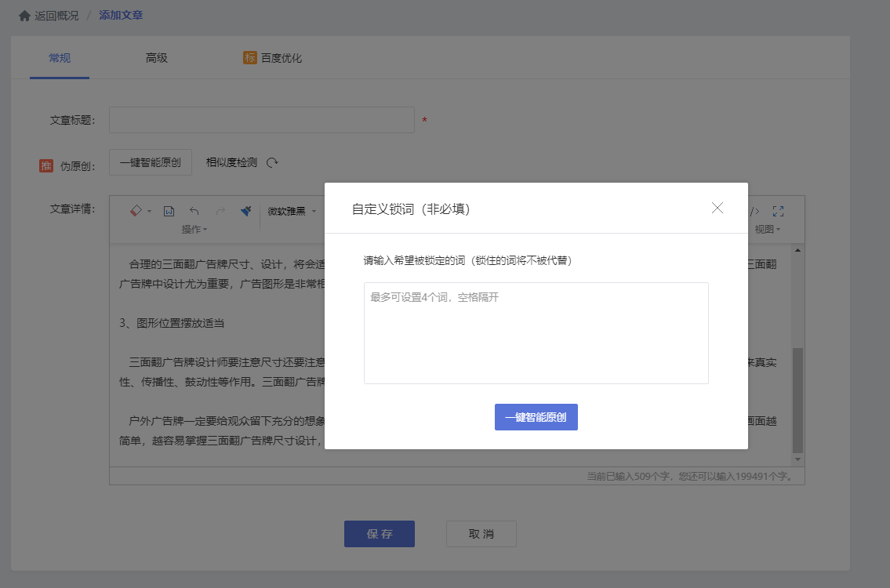890x588 pixels.
Task: Click the editor vertical scrollbar thumb
Action: [797, 400]
